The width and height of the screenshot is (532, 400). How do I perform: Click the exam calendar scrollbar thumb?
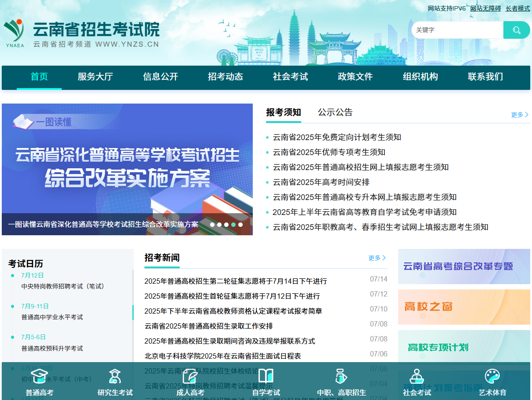[133, 312]
